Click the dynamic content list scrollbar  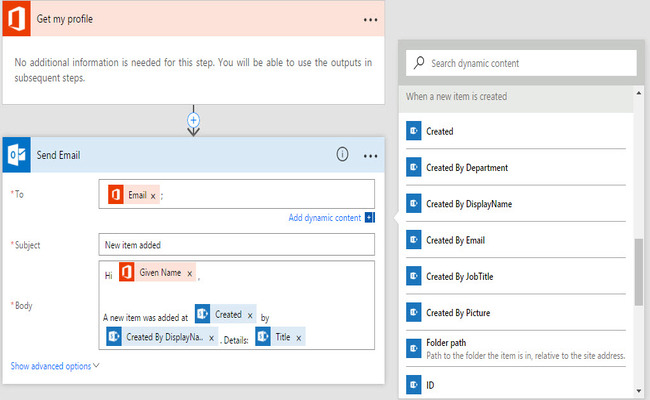click(638, 270)
